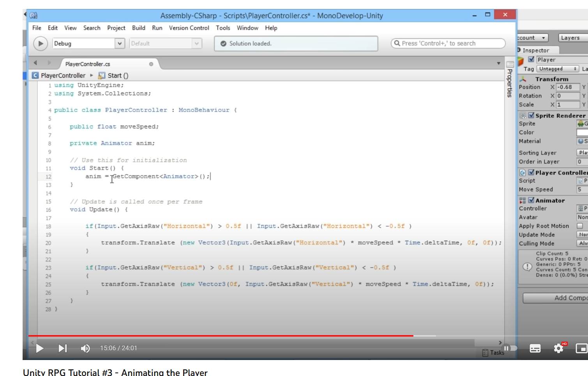Click the Transform component icon
The width and height of the screenshot is (588, 376).
coord(523,79)
